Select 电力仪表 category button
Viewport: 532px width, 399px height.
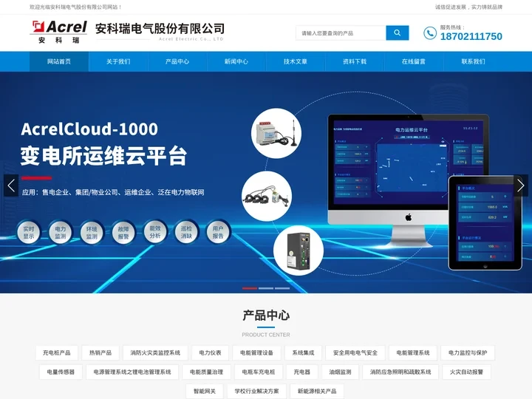pos(211,353)
